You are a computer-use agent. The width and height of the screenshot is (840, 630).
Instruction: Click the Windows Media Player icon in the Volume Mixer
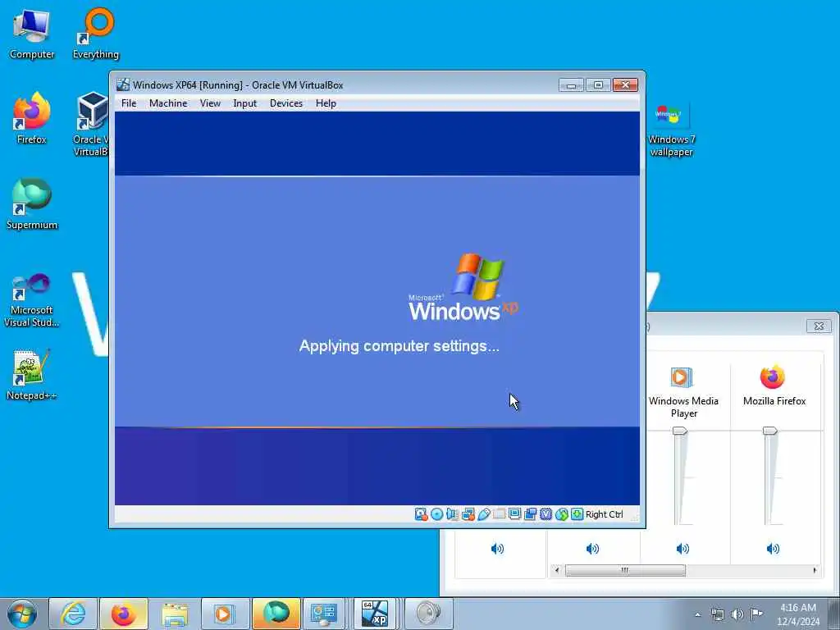pyautogui.click(x=682, y=377)
